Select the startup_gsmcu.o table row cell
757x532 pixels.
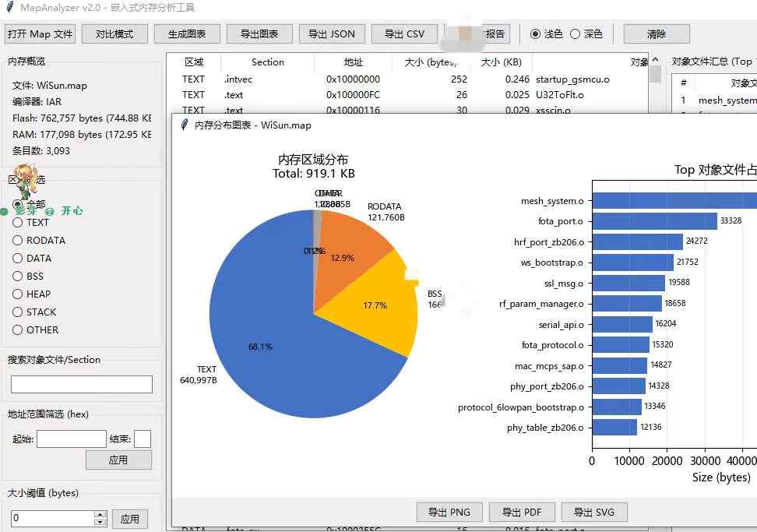click(x=572, y=79)
